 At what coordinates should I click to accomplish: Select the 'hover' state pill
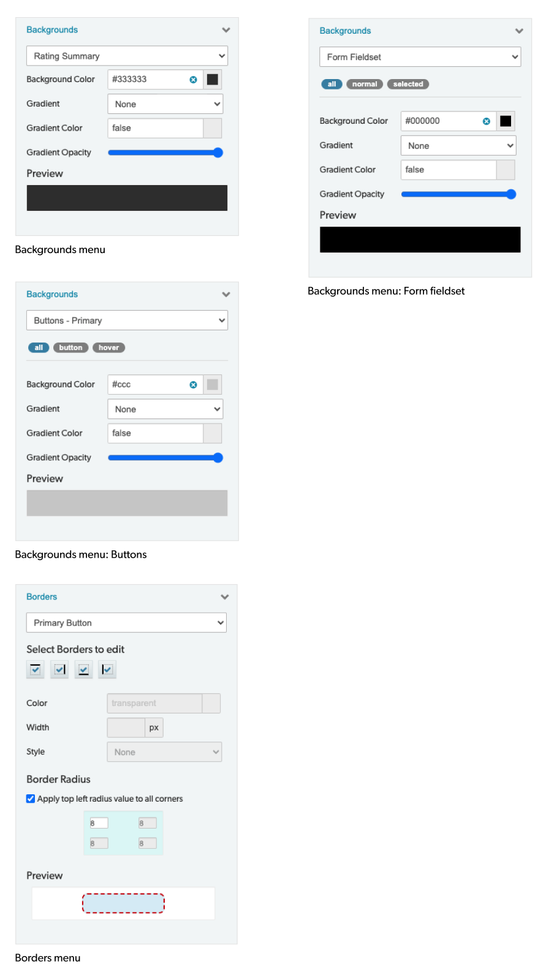pyautogui.click(x=108, y=348)
